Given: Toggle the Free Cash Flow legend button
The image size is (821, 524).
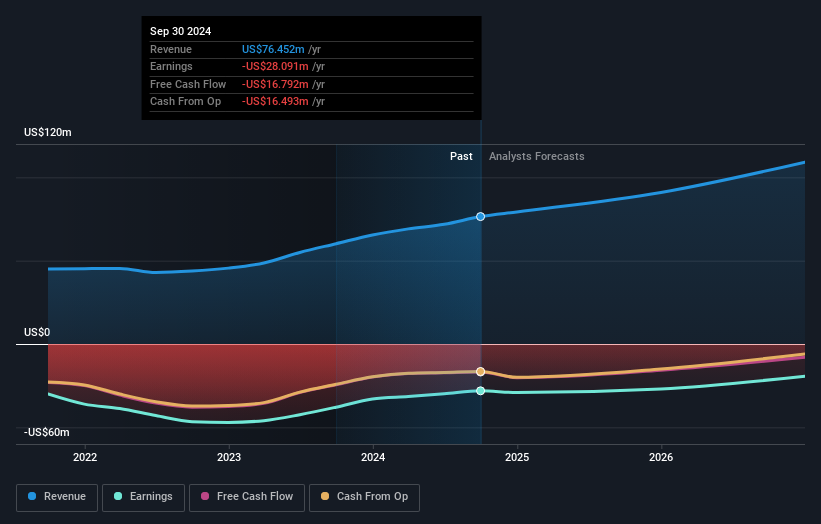Looking at the screenshot, I should pyautogui.click(x=247, y=497).
